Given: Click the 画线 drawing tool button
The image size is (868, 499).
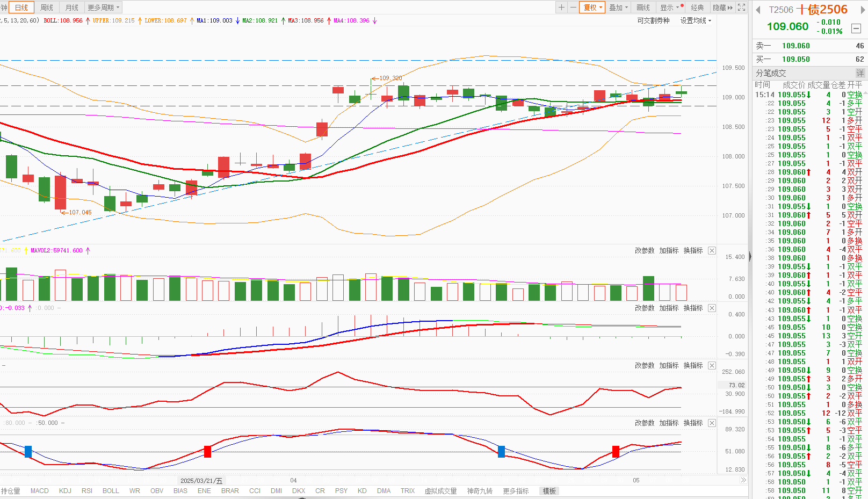Looking at the screenshot, I should [643, 8].
